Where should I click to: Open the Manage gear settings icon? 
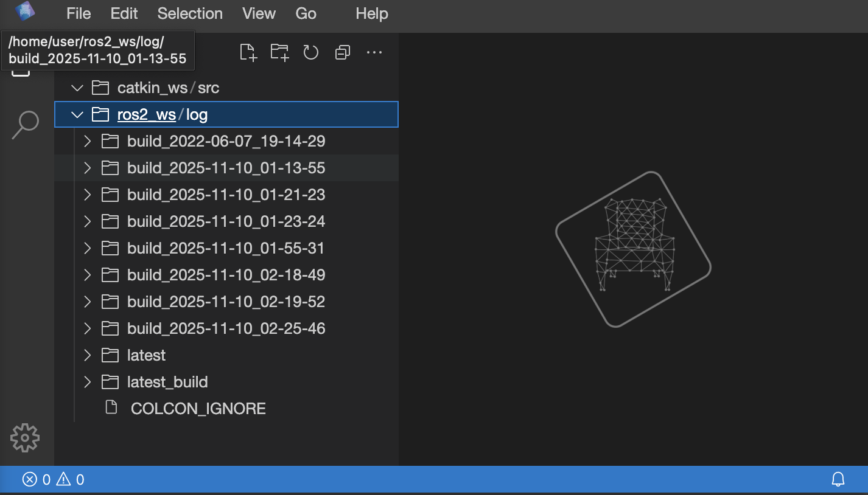tap(25, 438)
